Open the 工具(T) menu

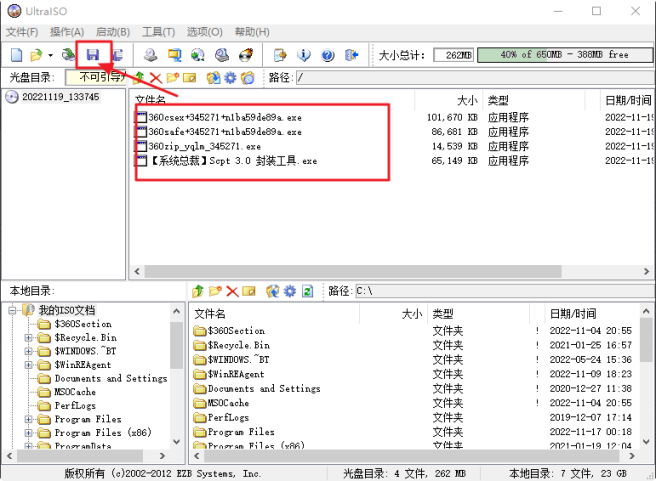(x=159, y=32)
